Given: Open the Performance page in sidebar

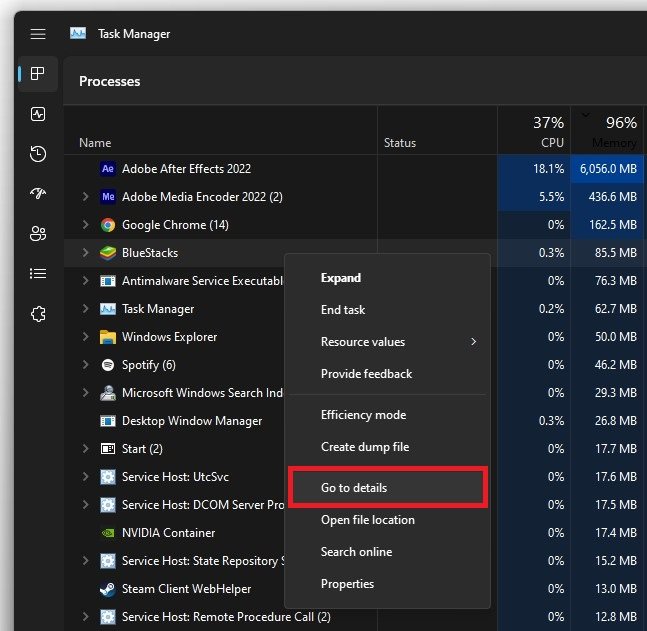Looking at the screenshot, I should tap(38, 114).
